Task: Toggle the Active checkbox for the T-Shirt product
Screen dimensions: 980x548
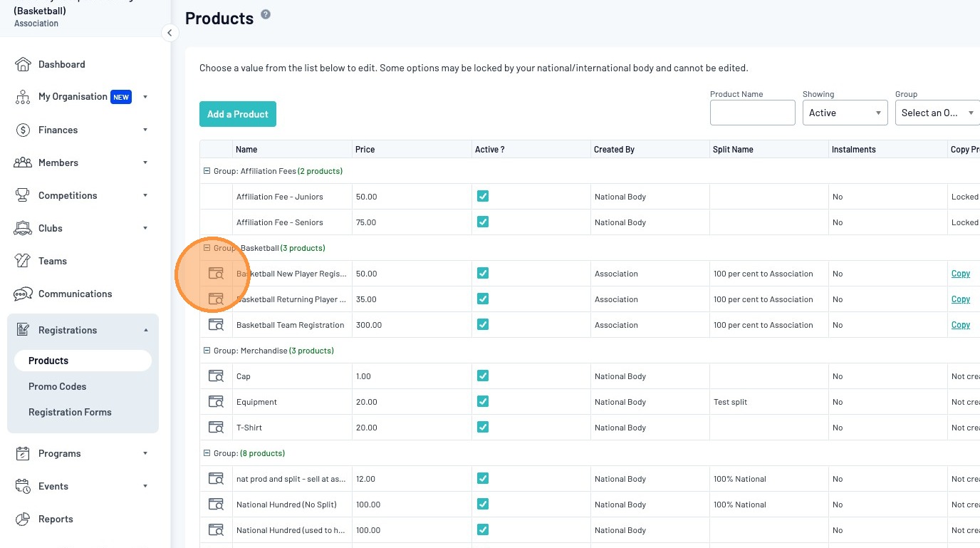Action: (x=483, y=428)
